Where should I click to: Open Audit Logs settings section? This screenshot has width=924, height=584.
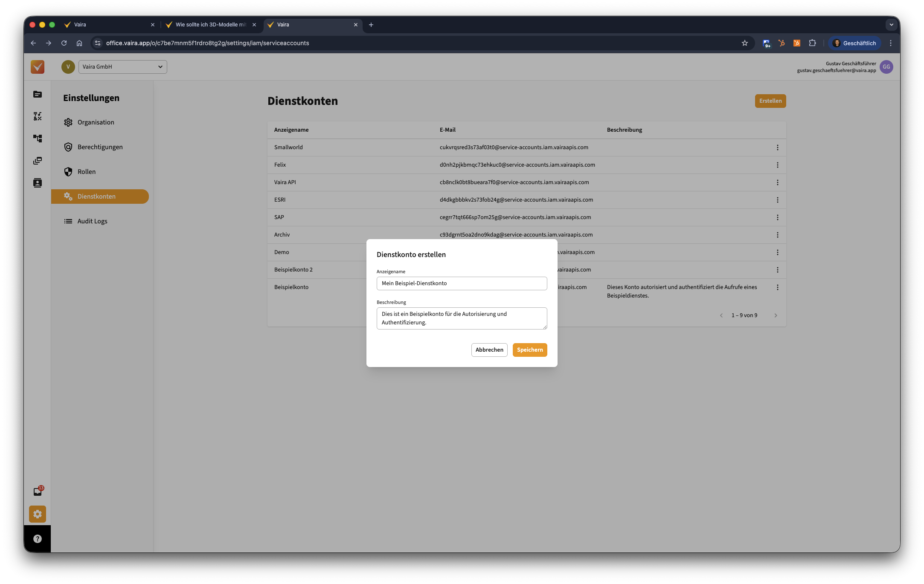(x=92, y=221)
